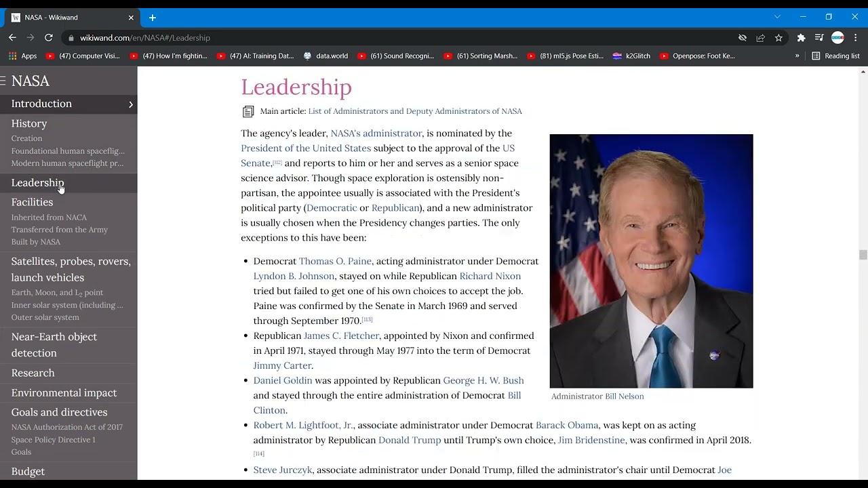Select Inner solar system subsection

tap(67, 305)
